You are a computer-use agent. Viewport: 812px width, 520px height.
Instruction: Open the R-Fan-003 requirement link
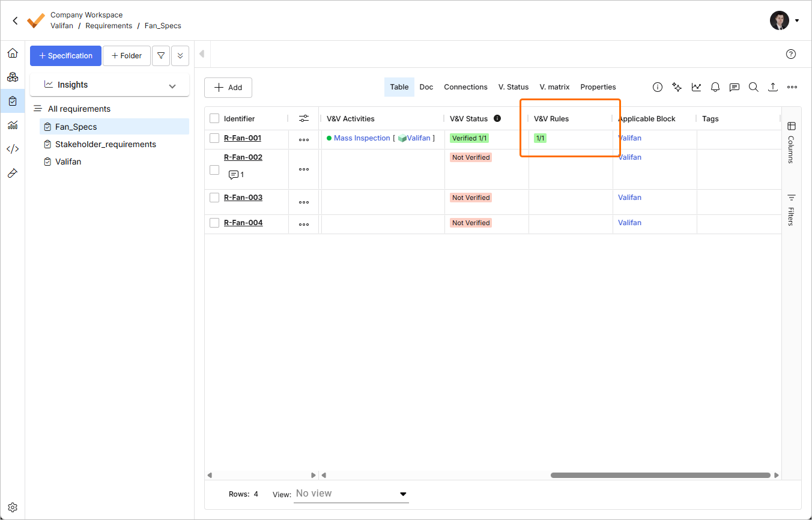tap(243, 198)
